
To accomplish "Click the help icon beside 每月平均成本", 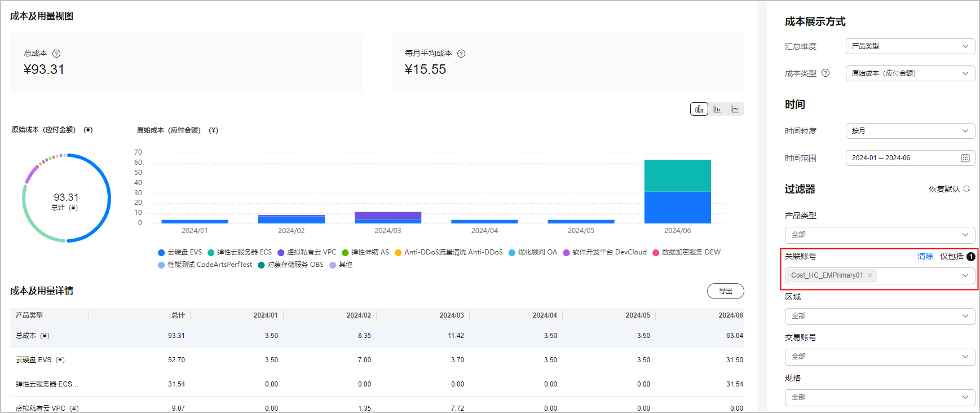I will (x=461, y=54).
